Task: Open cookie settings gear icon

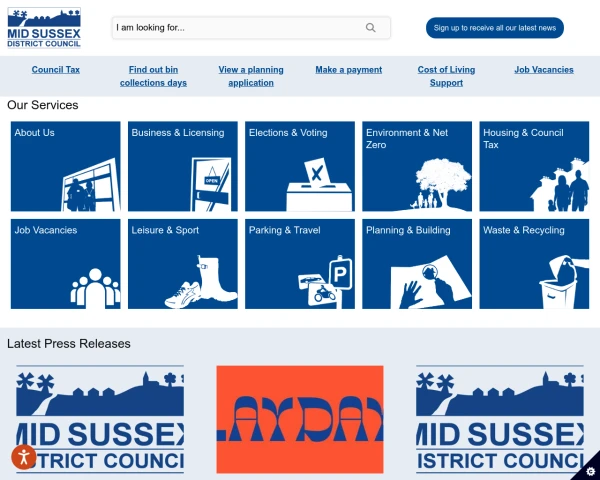Action: [x=590, y=470]
